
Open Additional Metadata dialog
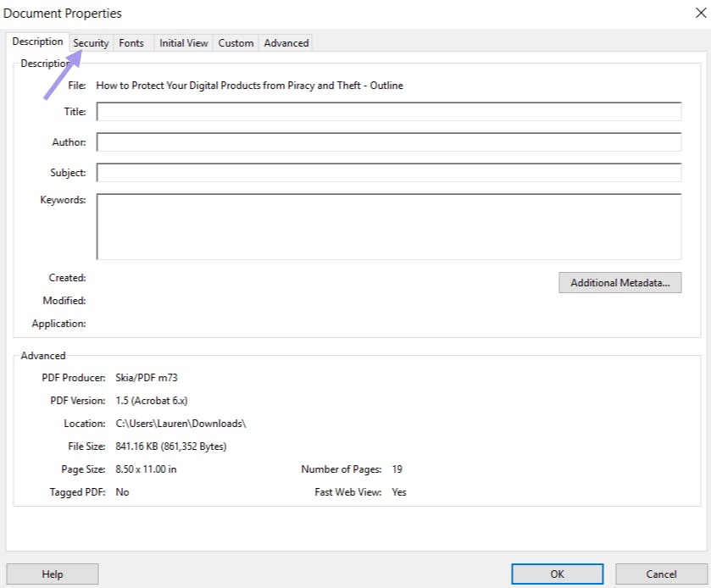click(619, 282)
